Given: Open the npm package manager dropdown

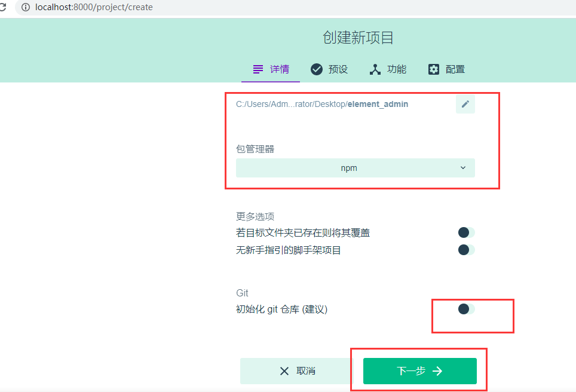Looking at the screenshot, I should point(356,168).
